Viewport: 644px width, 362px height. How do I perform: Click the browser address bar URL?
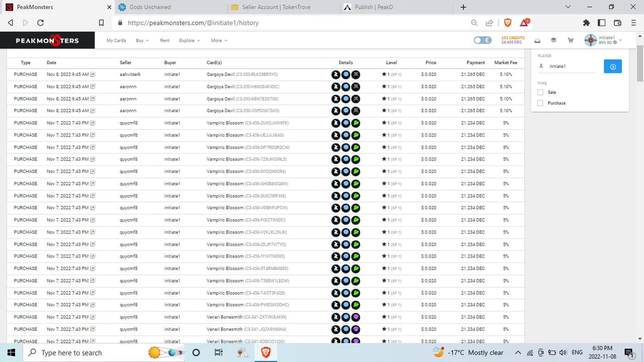point(193,23)
